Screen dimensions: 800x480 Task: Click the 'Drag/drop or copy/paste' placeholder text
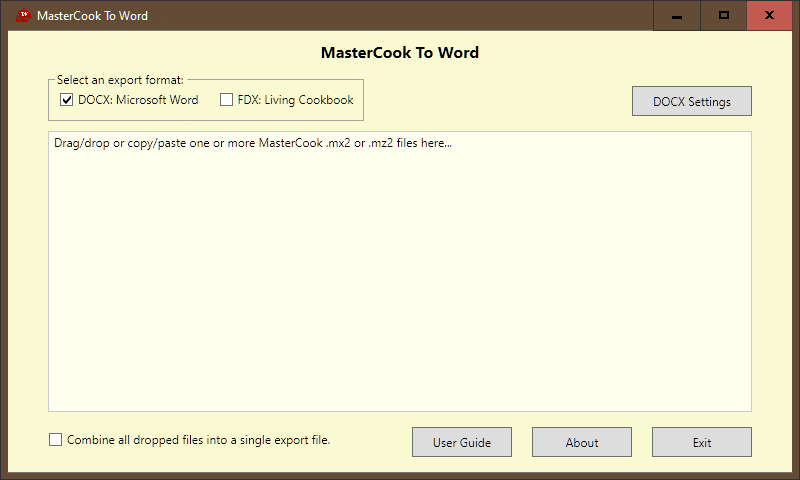[x=253, y=143]
